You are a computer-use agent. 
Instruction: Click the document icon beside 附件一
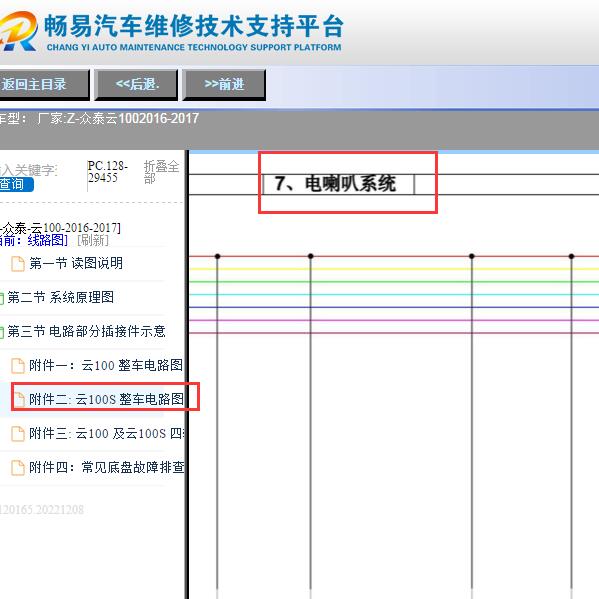(x=18, y=366)
